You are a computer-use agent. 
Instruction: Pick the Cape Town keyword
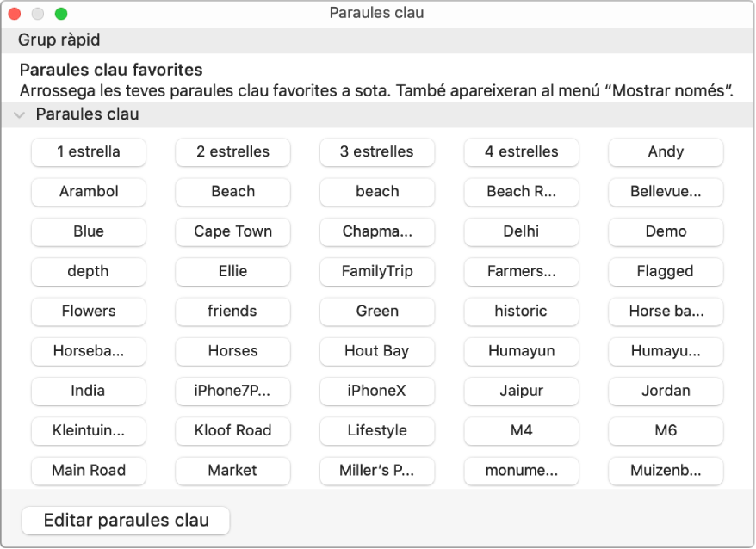pos(232,231)
